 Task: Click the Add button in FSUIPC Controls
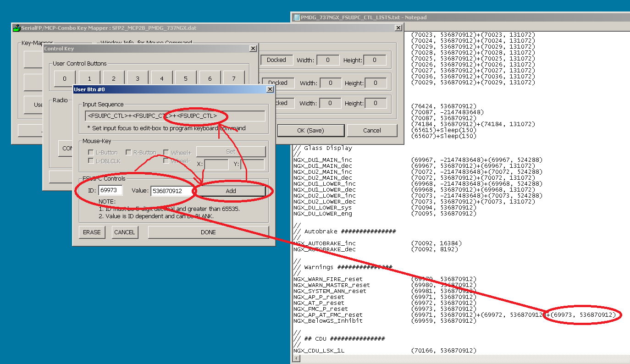point(231,191)
